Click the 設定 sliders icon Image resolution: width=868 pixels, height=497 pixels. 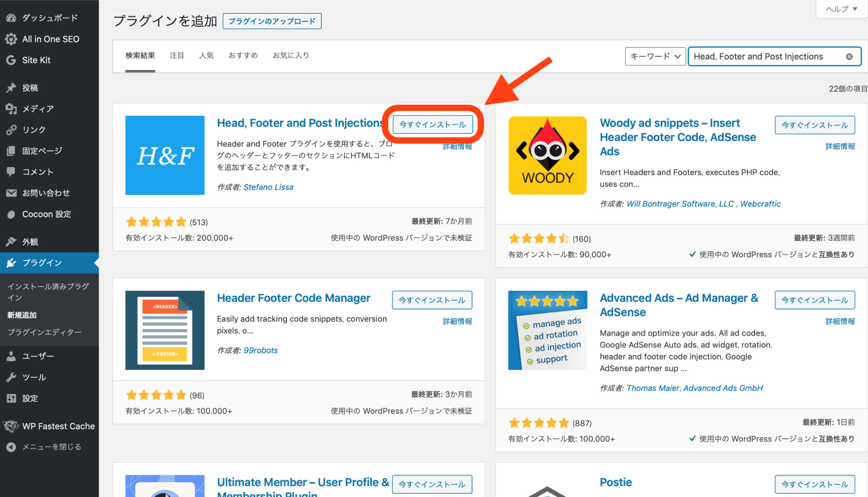click(x=11, y=398)
